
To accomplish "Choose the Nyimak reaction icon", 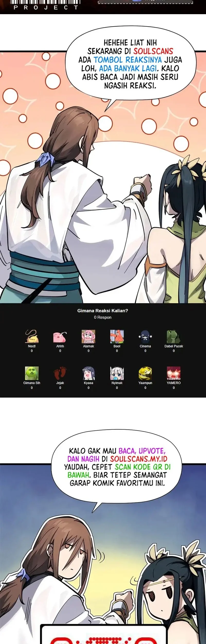I will (x=117, y=373).
